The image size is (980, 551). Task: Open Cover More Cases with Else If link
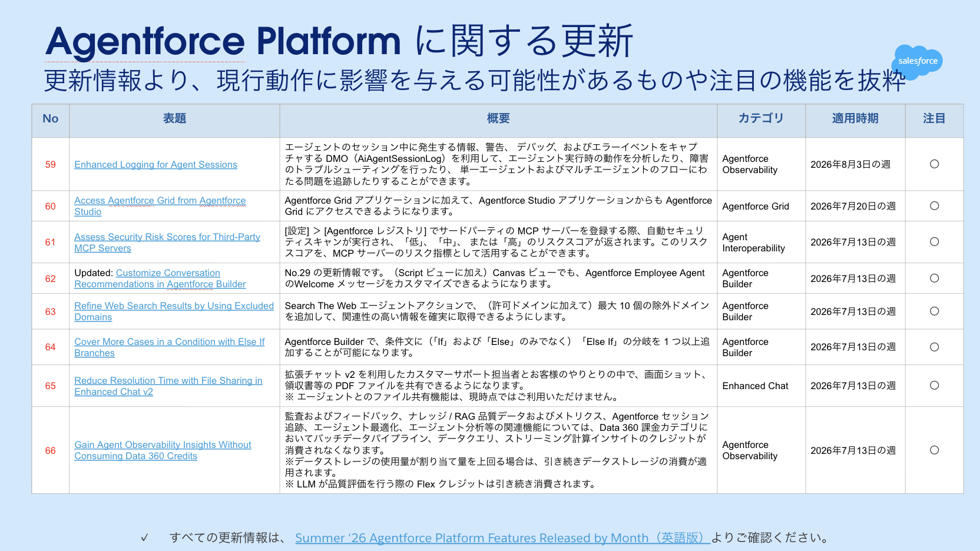pyautogui.click(x=170, y=347)
